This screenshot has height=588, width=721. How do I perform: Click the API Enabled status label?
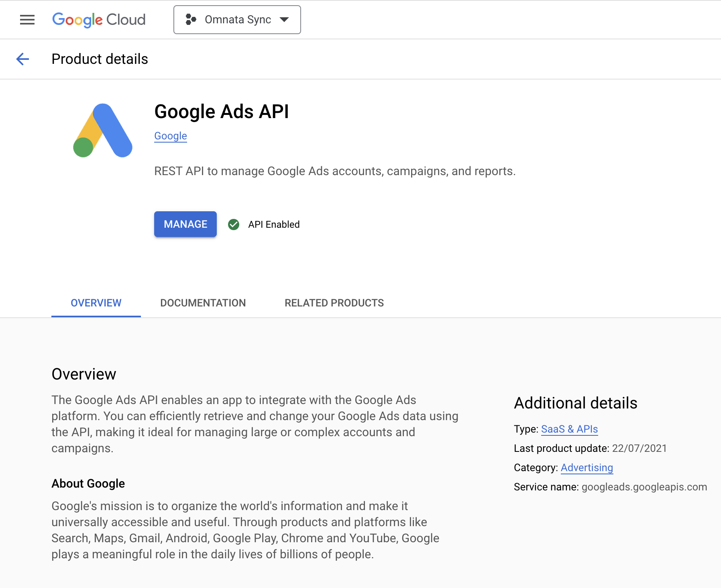[x=274, y=225]
